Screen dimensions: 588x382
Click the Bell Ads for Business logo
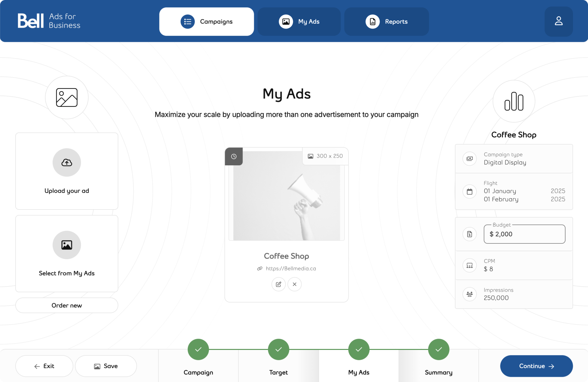[48, 20]
